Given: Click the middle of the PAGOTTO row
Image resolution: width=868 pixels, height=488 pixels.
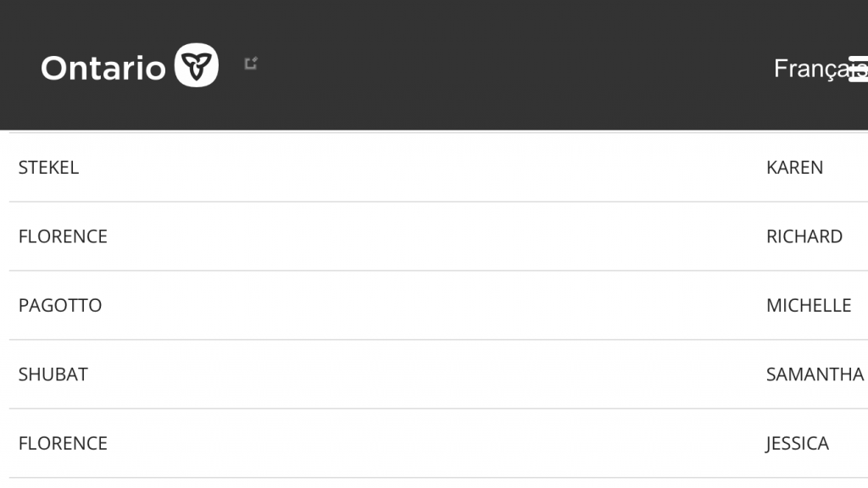Looking at the screenshot, I should [434, 306].
